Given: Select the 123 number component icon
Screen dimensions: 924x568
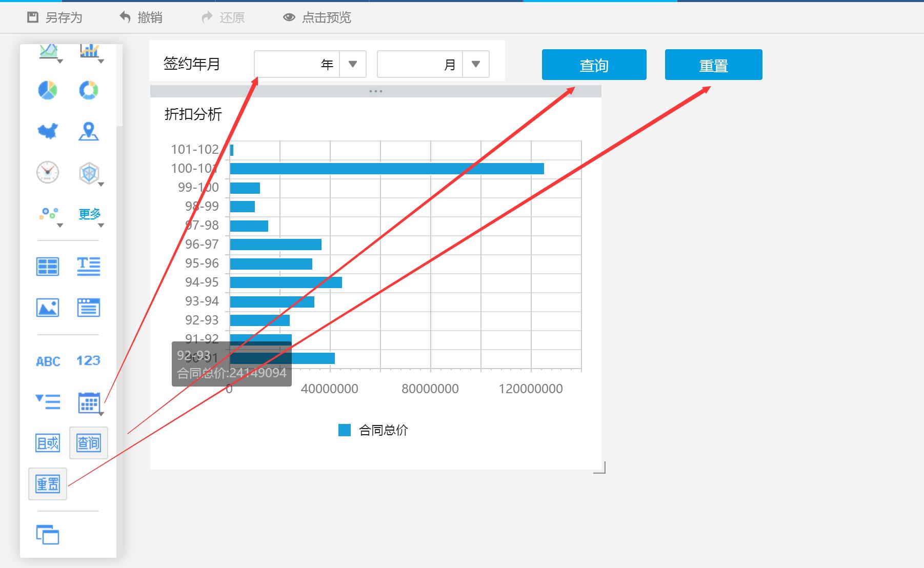Looking at the screenshot, I should coord(88,361).
